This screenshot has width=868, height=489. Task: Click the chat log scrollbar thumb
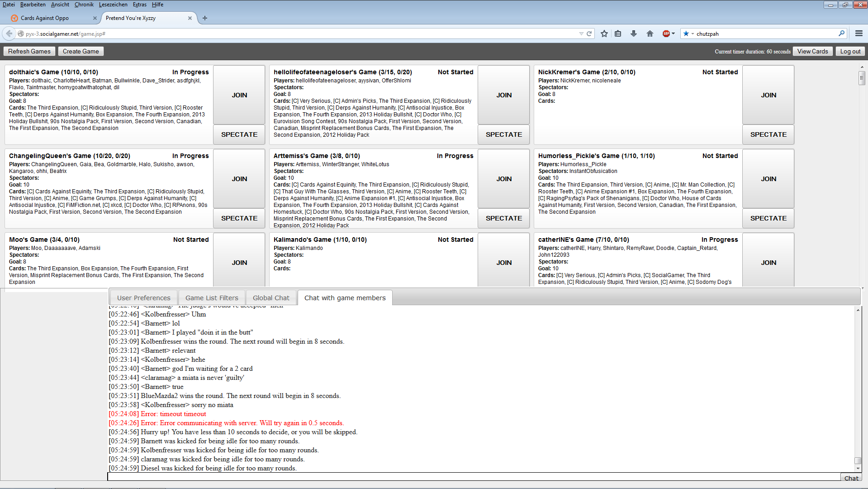click(858, 460)
